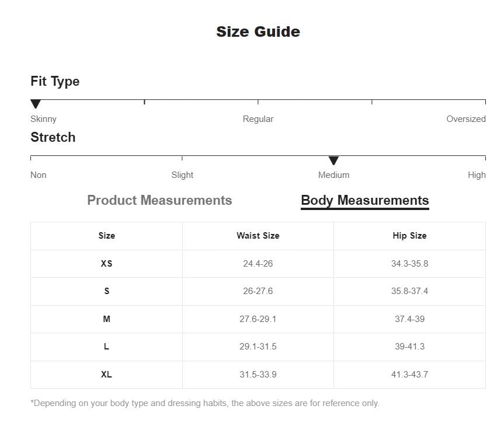This screenshot has width=504, height=430.
Task: Click the Skinny fit label
Action: (43, 119)
